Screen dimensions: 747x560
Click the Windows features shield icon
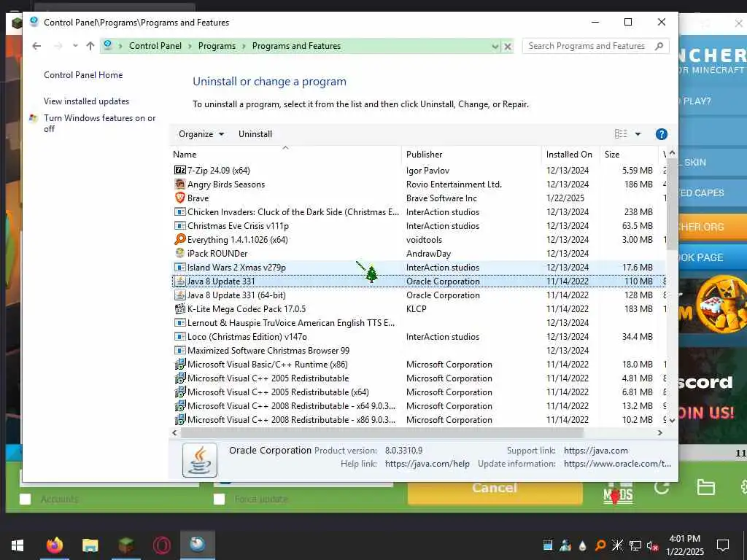(34, 118)
